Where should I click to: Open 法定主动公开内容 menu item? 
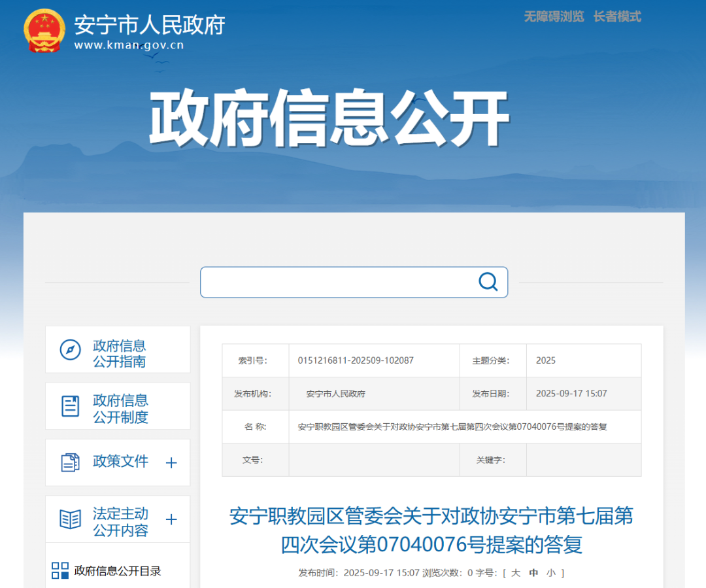[x=118, y=519]
